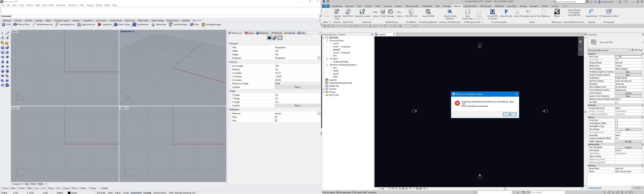This screenshot has width=644, height=194.
Task: Switch to the Layers panel tab in Rhino
Action: pyautogui.click(x=249, y=33)
